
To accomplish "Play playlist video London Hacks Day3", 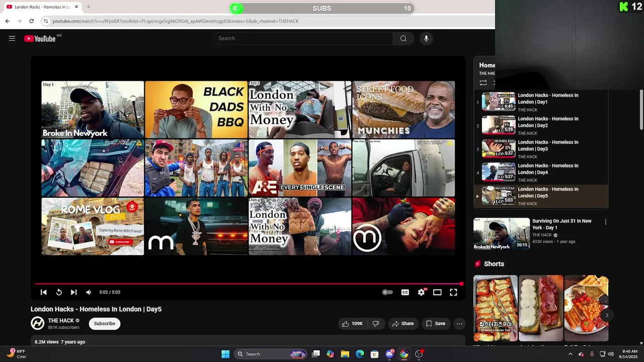I will [x=541, y=149].
